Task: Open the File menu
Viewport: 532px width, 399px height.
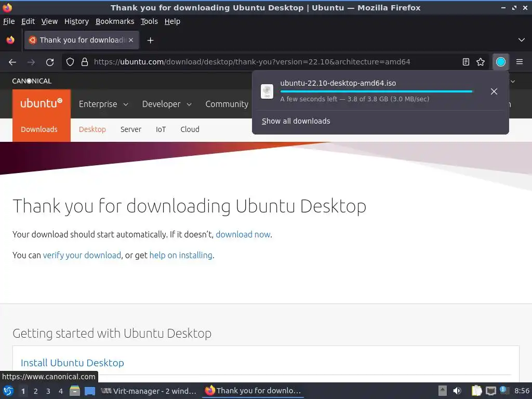Action: point(9,21)
